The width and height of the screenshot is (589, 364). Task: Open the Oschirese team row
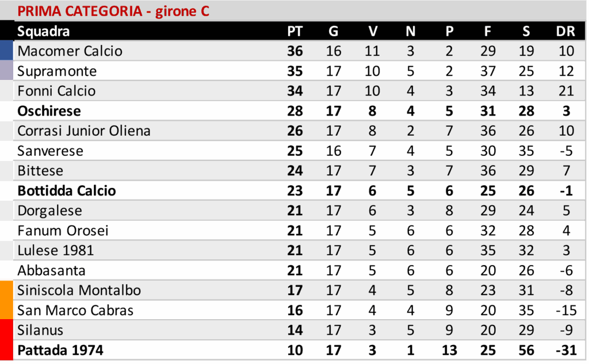[x=49, y=111]
